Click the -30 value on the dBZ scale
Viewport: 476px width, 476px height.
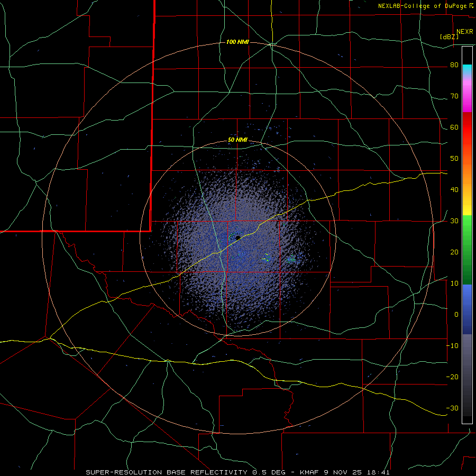[x=452, y=408]
